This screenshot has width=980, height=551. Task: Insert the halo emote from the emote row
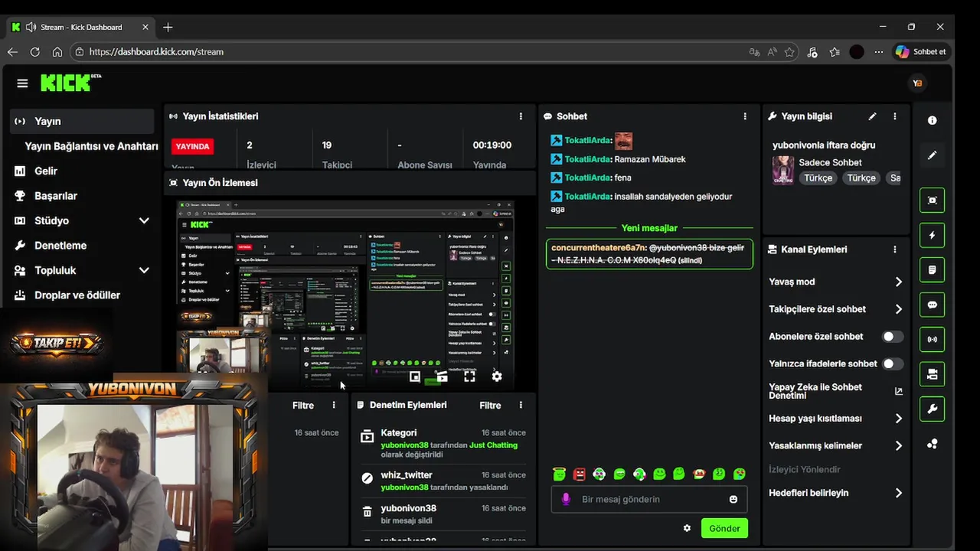coord(560,474)
